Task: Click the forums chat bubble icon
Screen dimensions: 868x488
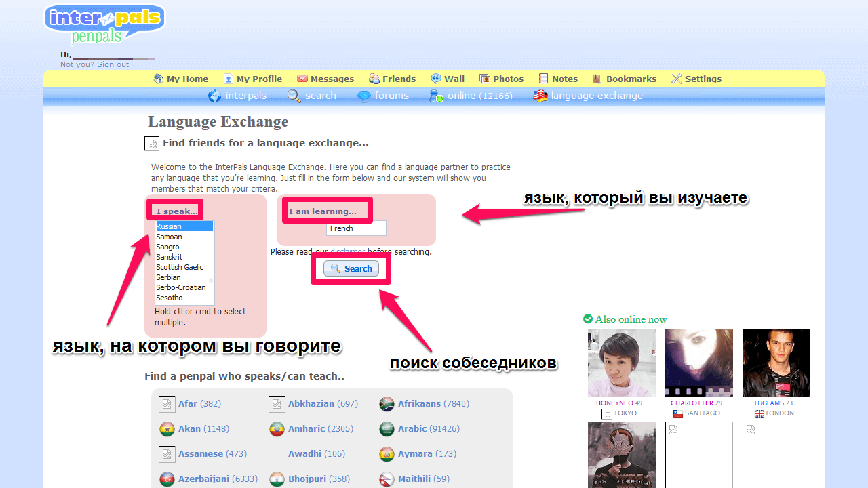Action: click(x=364, y=96)
